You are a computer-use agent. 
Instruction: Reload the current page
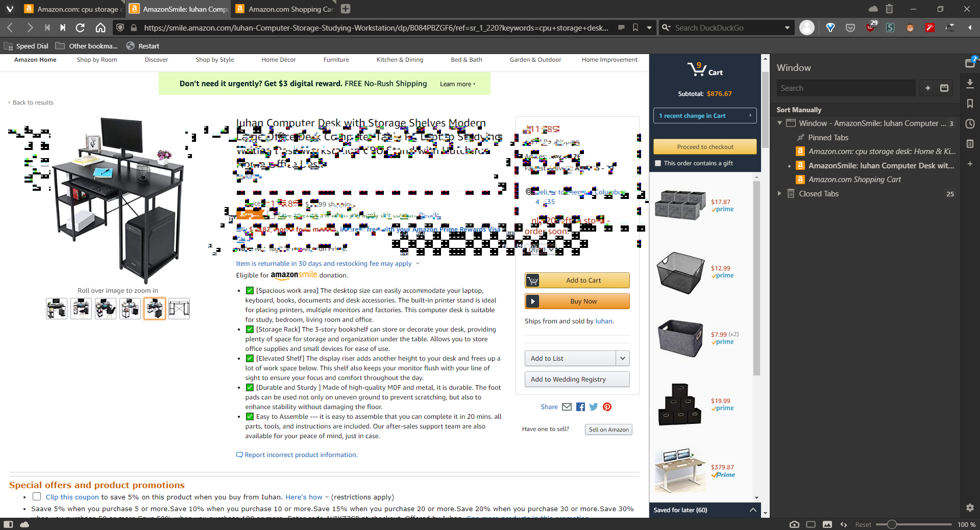coord(80,28)
